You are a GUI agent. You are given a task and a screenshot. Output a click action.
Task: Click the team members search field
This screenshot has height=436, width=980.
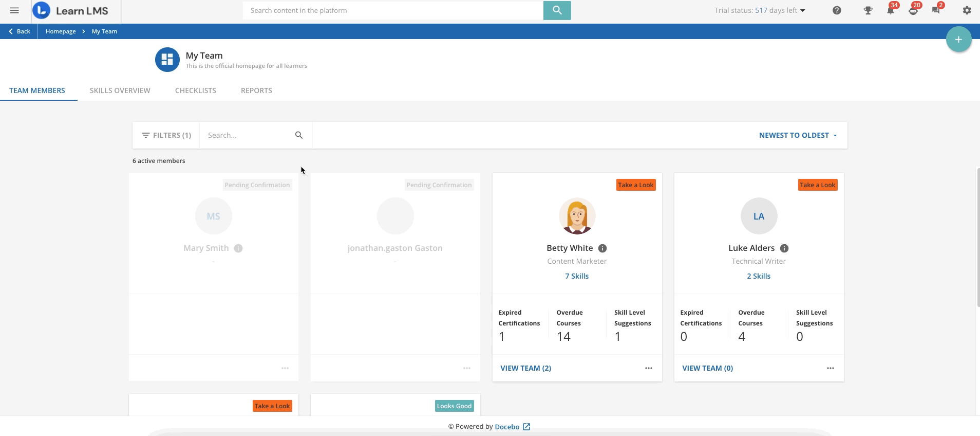pos(247,135)
